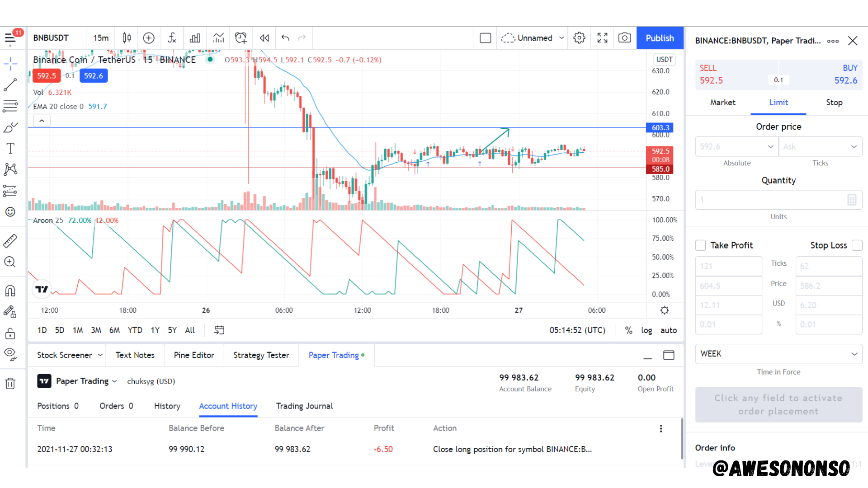
Task: Open the select layout square icon
Action: [485, 38]
